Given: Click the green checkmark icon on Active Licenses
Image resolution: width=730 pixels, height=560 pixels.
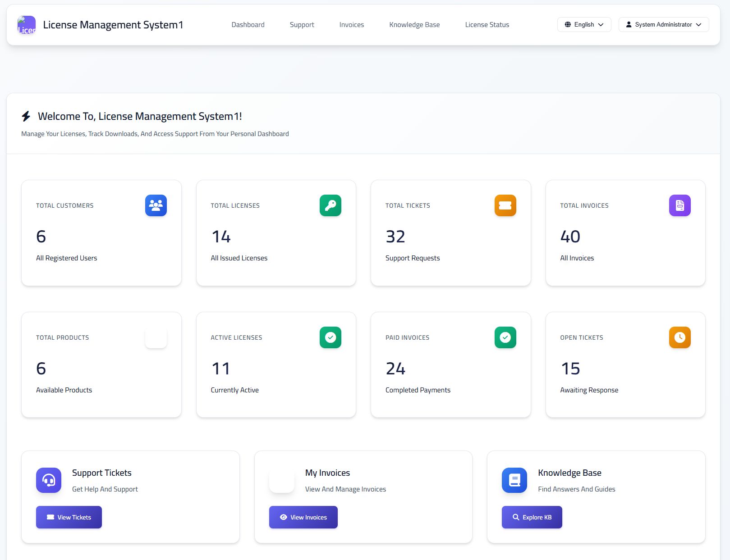Looking at the screenshot, I should [330, 337].
